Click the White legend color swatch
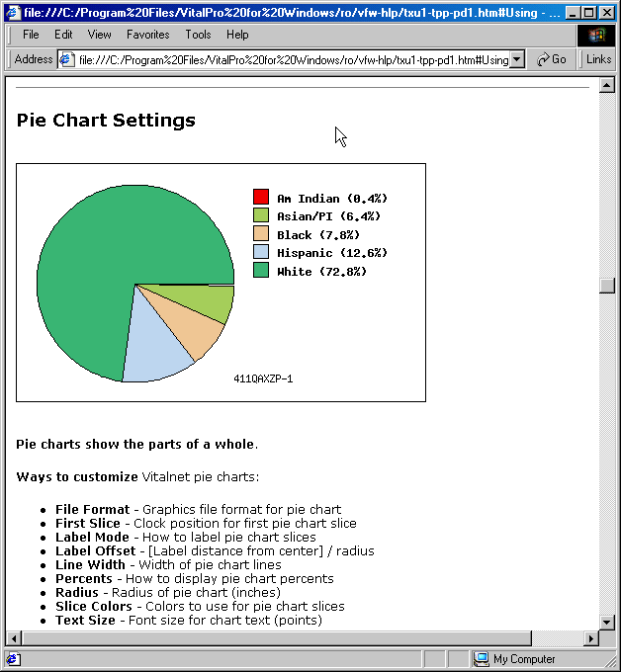The width and height of the screenshot is (621, 672). [261, 270]
